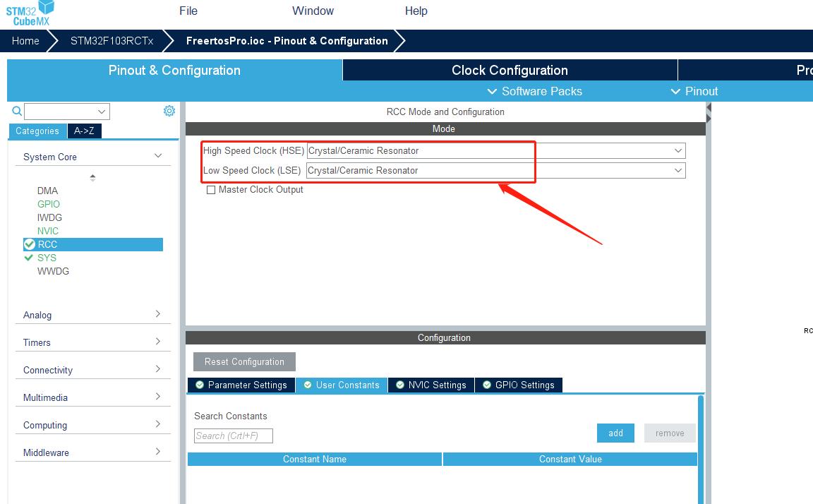Enable the Master Clock Output checkbox
The height and width of the screenshot is (504, 813).
pos(211,190)
